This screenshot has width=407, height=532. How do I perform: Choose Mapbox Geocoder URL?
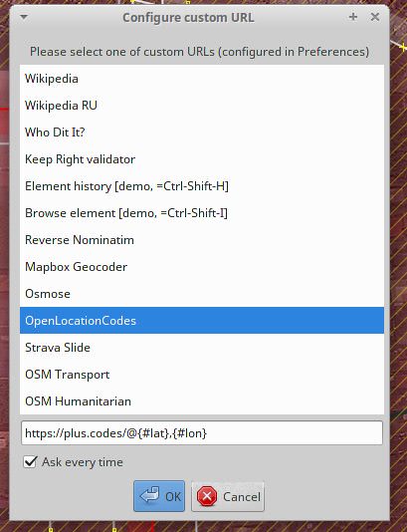[202, 267]
